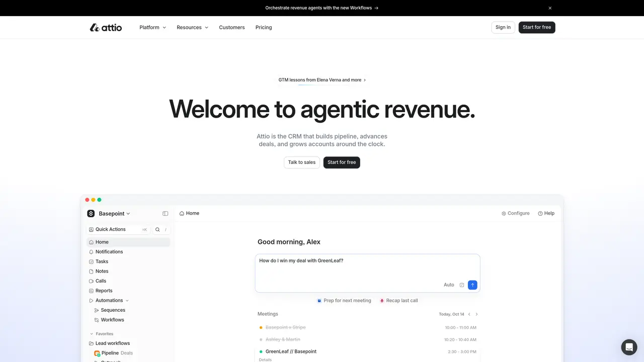Open the Customers page
The image size is (644, 362).
pyautogui.click(x=232, y=28)
